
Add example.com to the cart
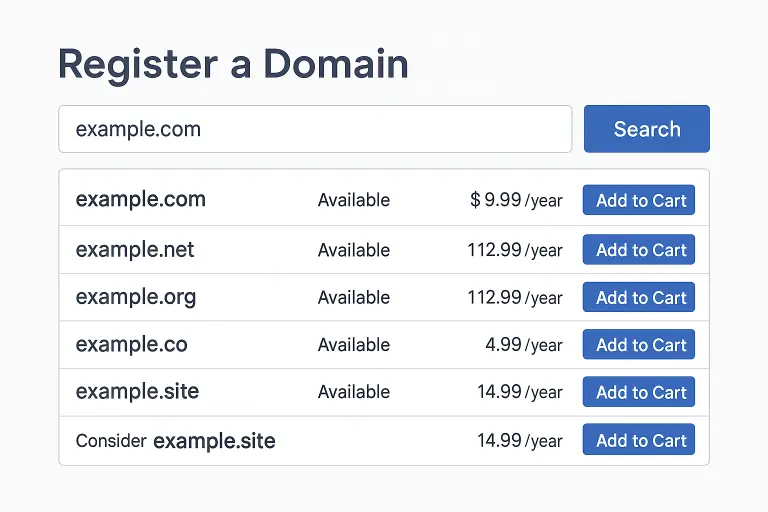[639, 200]
